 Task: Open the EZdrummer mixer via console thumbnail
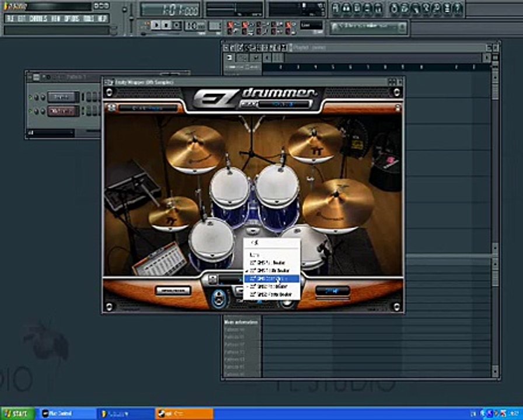click(x=161, y=261)
